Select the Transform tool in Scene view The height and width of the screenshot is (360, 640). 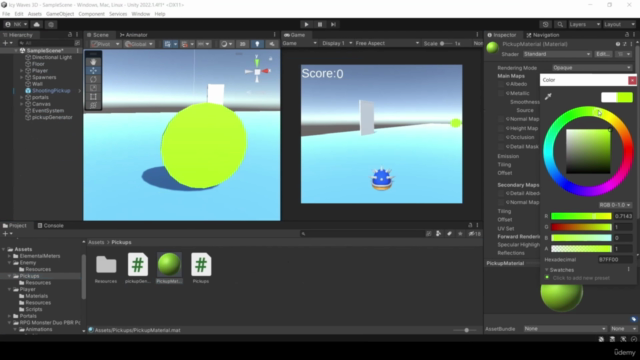pos(93,105)
